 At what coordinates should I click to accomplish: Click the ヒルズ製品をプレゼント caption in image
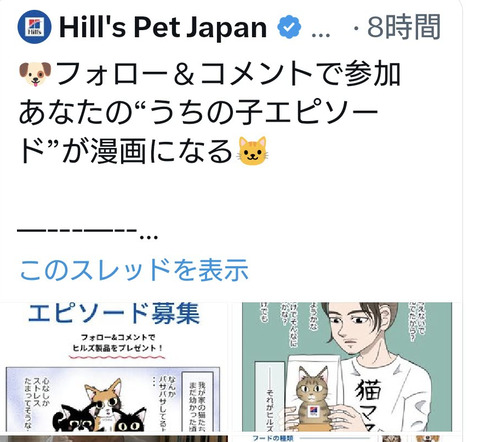[118, 348]
